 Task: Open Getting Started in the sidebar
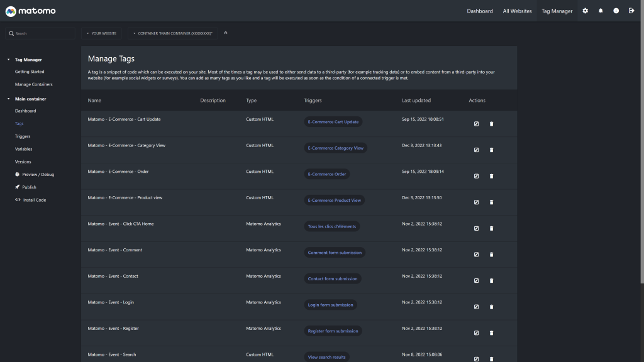coord(30,72)
